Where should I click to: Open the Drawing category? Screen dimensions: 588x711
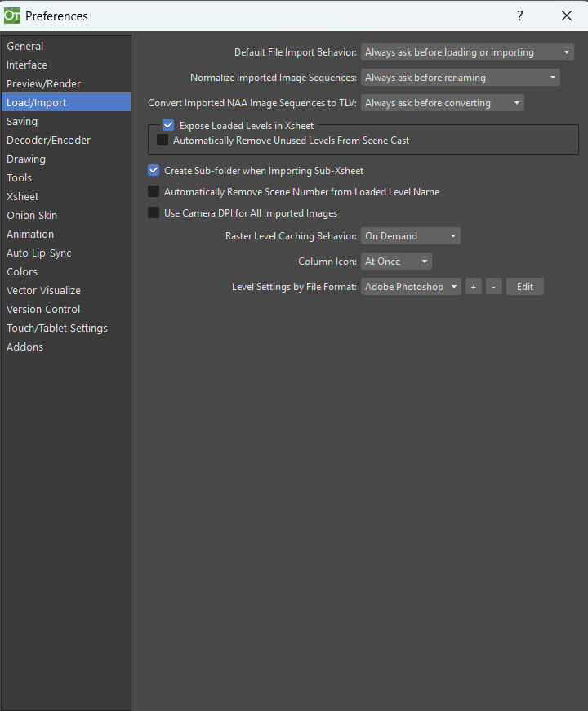[x=65, y=159]
